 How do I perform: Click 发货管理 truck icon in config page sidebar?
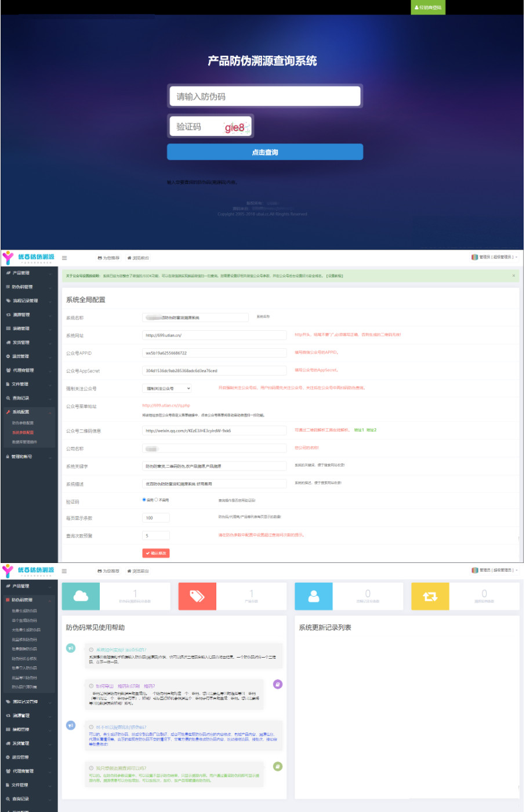[8, 342]
